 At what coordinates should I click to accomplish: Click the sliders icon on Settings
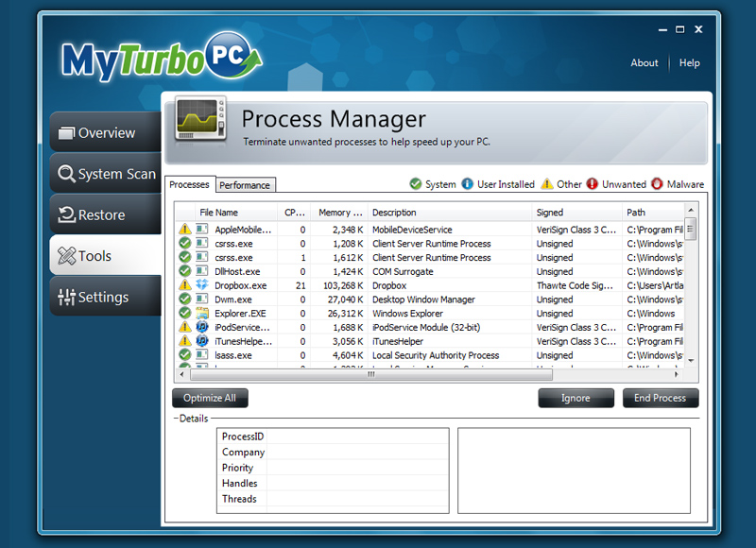pyautogui.click(x=66, y=297)
